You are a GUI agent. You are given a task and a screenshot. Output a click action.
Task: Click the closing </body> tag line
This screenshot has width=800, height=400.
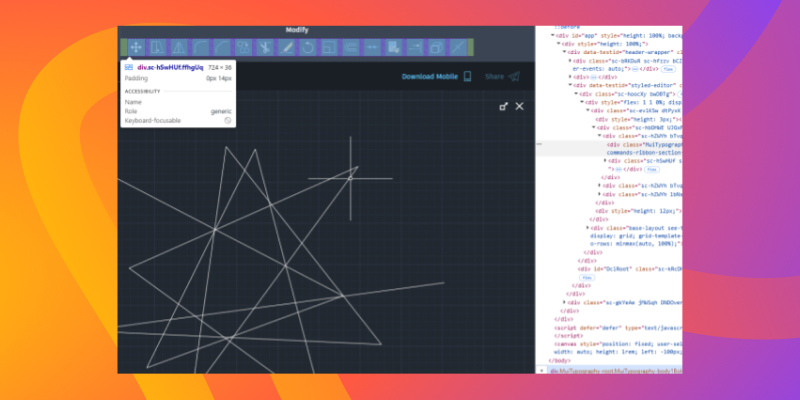point(560,361)
